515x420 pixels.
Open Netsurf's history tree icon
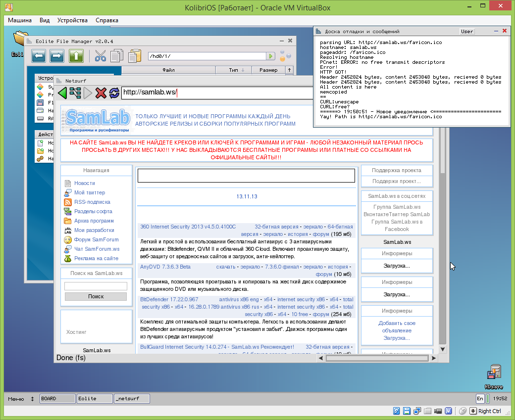(x=75, y=93)
